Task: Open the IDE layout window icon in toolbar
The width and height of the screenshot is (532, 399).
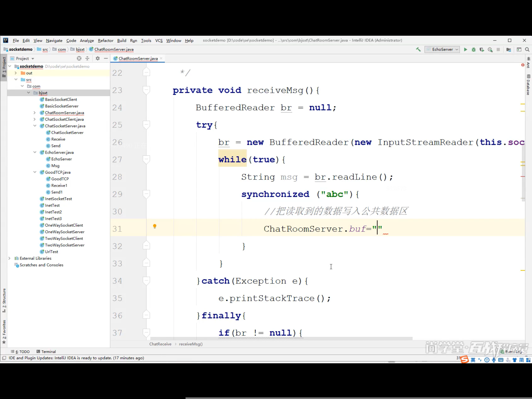Action: (519, 50)
